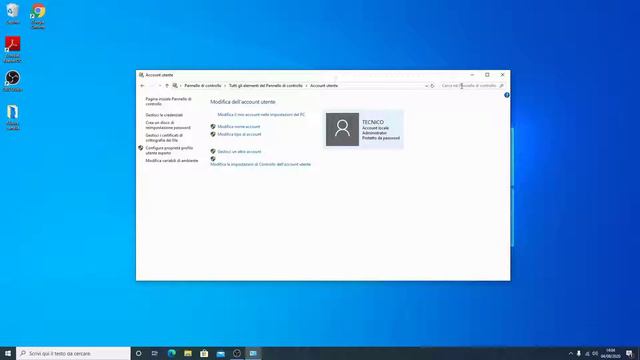Minimize the Account utente window
The width and height of the screenshot is (640, 360).
(472, 75)
